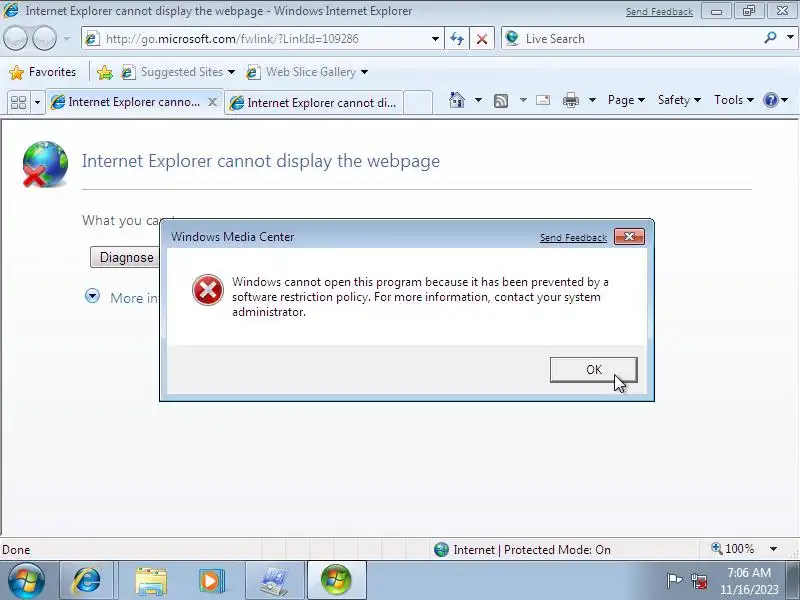Open Windows Explorer folder taskbar icon
This screenshot has width=800, height=600.
[151, 581]
